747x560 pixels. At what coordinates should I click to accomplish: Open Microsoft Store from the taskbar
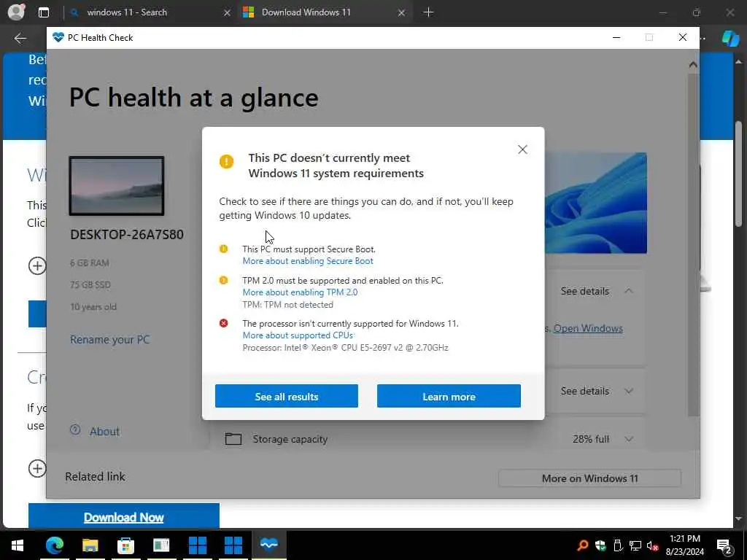tap(125, 545)
